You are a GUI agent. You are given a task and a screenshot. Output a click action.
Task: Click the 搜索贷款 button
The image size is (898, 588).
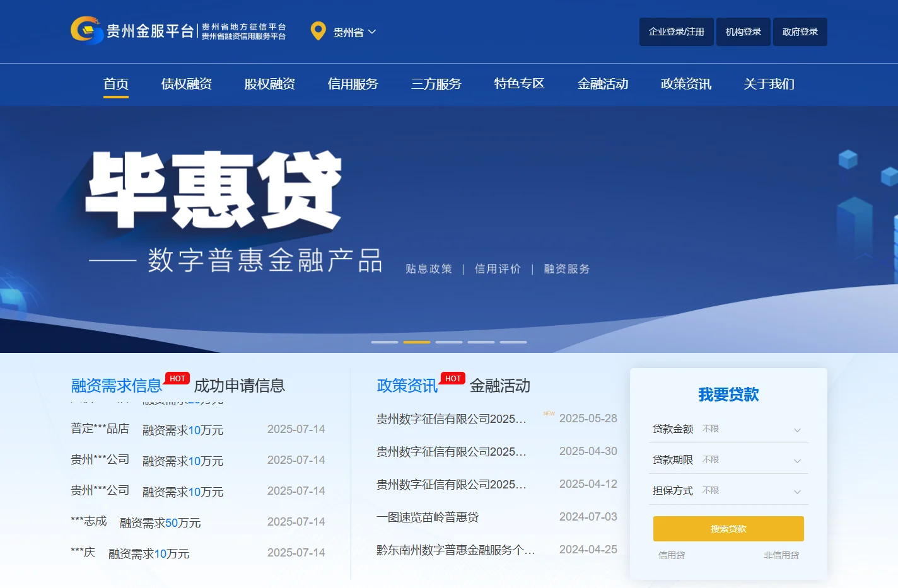pyautogui.click(x=728, y=529)
